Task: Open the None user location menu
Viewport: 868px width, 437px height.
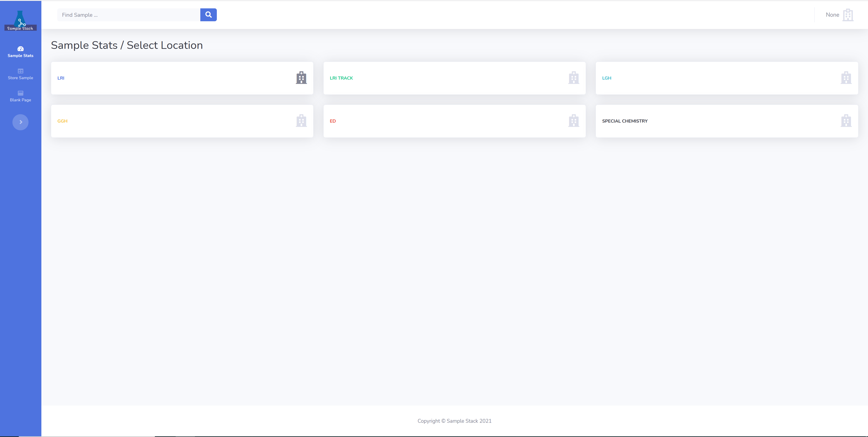Action: coord(832,15)
